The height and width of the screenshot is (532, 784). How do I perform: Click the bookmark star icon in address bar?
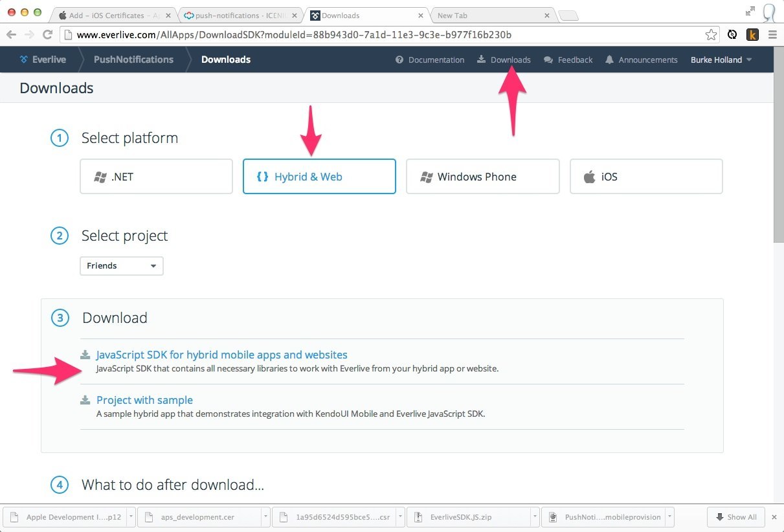pos(711,35)
